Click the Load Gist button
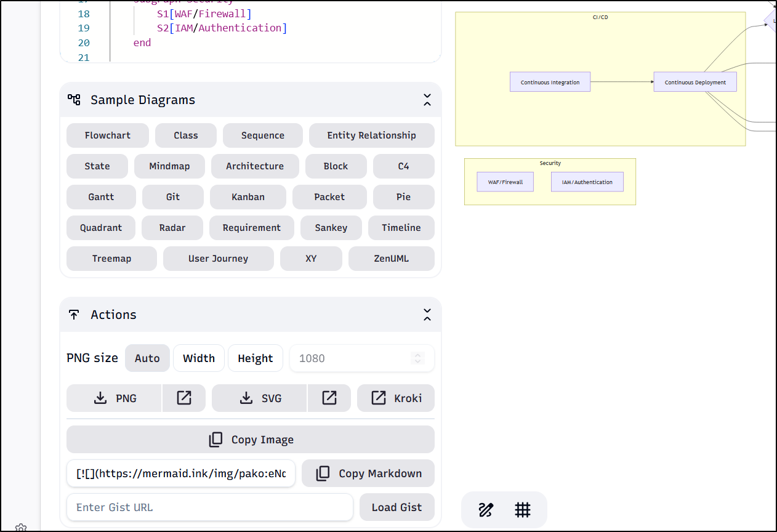 pyautogui.click(x=397, y=507)
